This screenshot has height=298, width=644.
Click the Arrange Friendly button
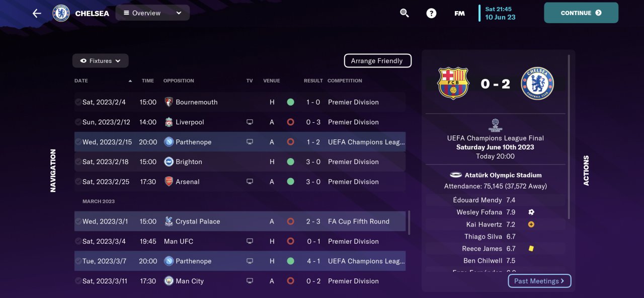(x=377, y=61)
